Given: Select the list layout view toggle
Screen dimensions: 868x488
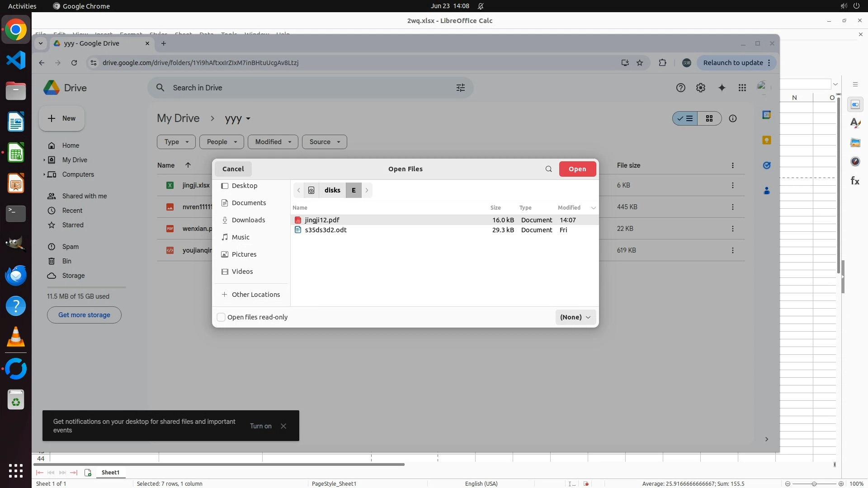Looking at the screenshot, I should 685,118.
